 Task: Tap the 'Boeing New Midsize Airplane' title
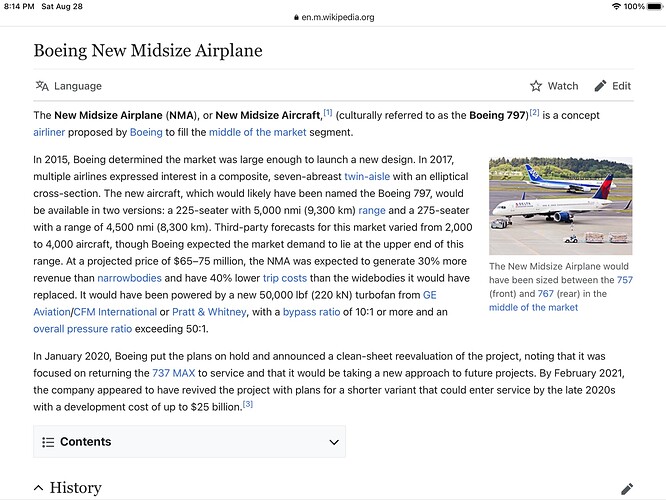(148, 51)
